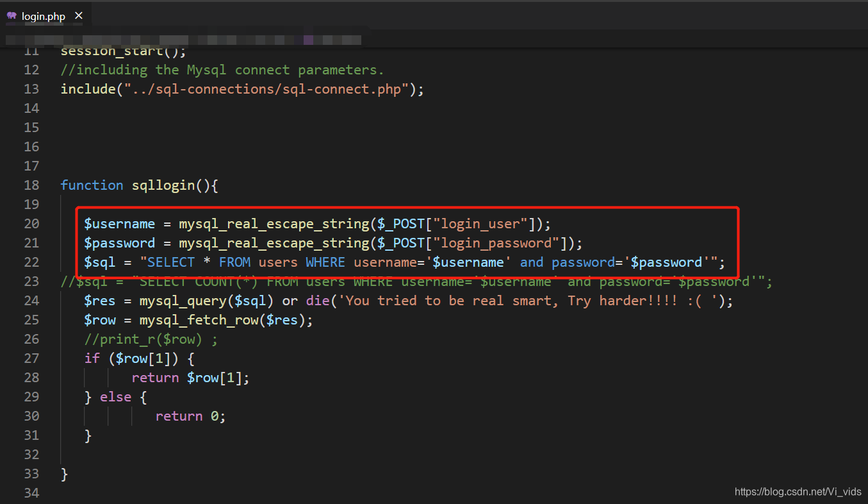Click "return 0;" on line 30
The height and width of the screenshot is (504, 868).
[191, 416]
